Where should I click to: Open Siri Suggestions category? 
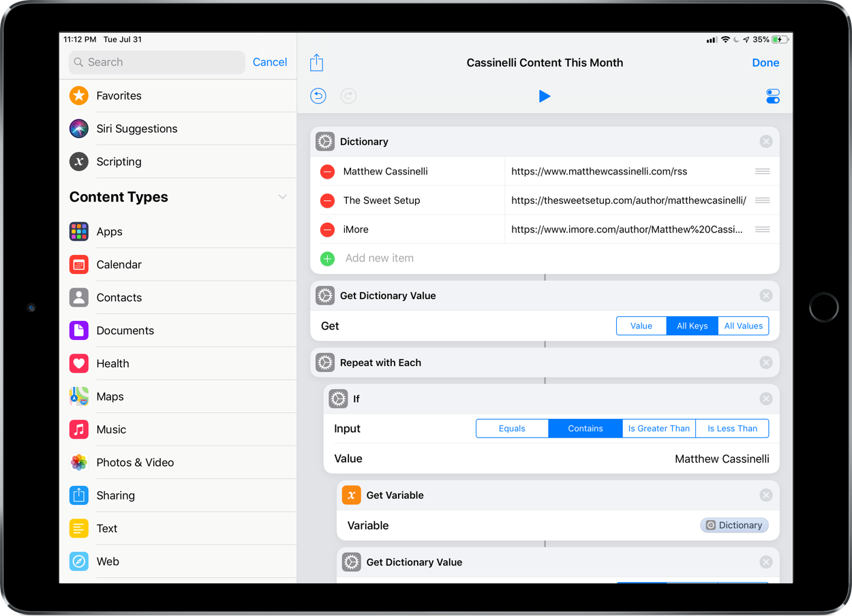(179, 129)
